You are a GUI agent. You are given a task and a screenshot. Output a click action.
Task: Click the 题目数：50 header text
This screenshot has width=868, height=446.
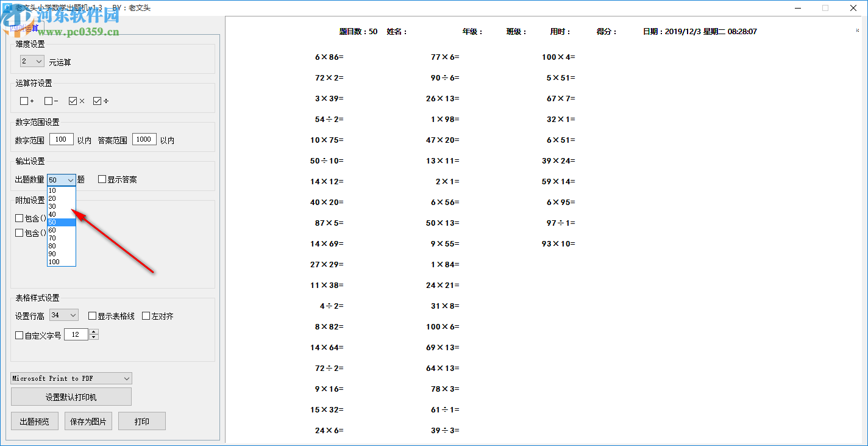point(358,32)
